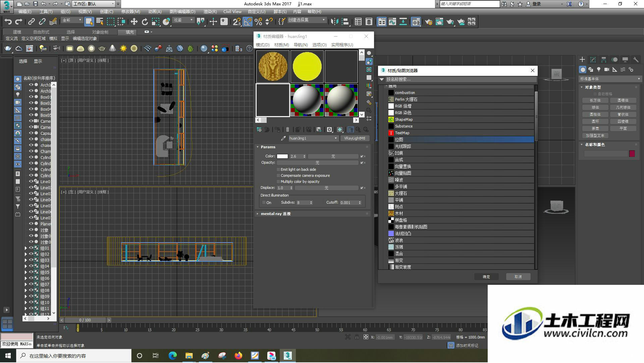Click the teapot Render Production icon
The height and width of the screenshot is (363, 644).
click(450, 22)
